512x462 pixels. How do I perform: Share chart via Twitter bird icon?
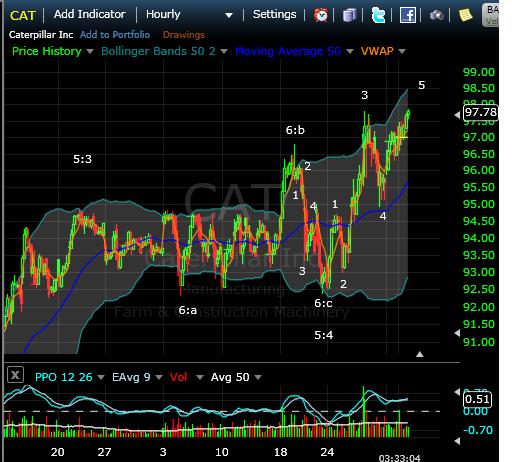(x=378, y=15)
